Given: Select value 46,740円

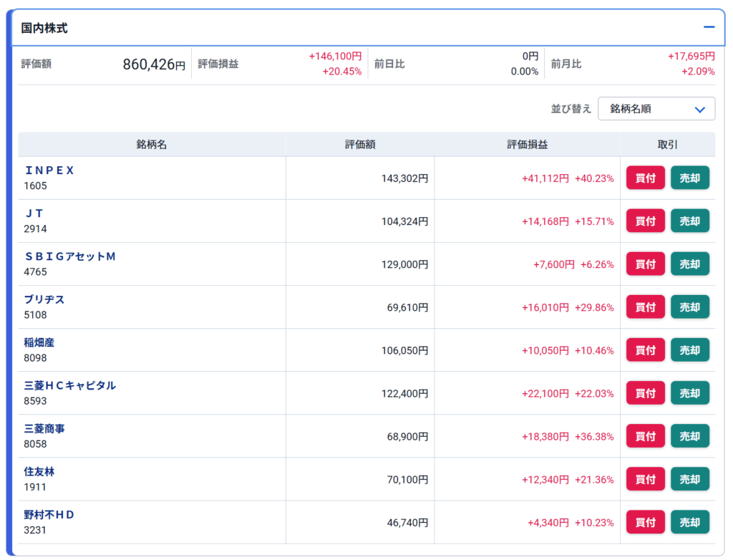Looking at the screenshot, I should [407, 523].
